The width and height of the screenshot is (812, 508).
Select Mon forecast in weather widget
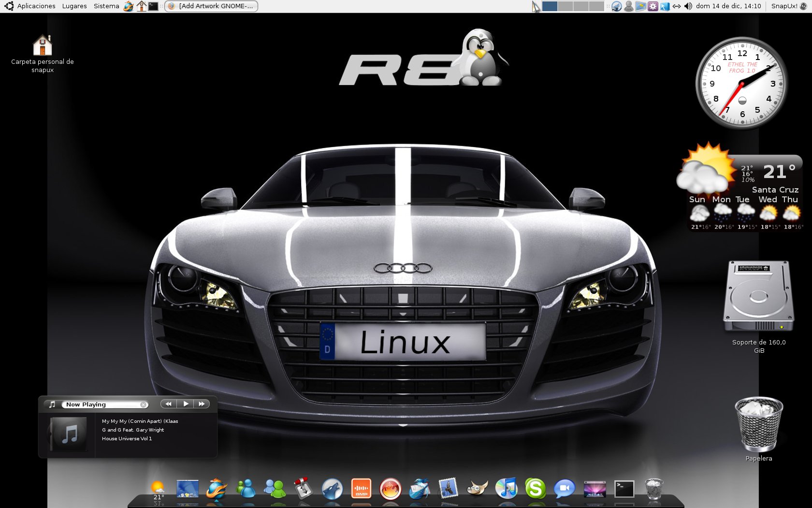coord(722,212)
